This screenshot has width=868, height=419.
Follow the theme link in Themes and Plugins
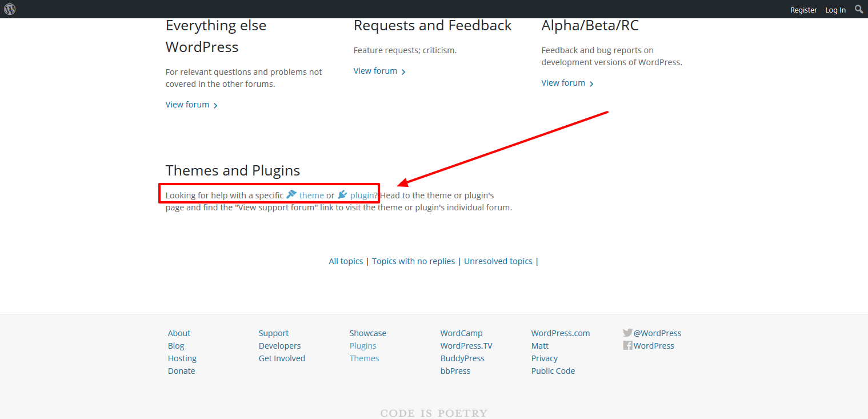311,195
